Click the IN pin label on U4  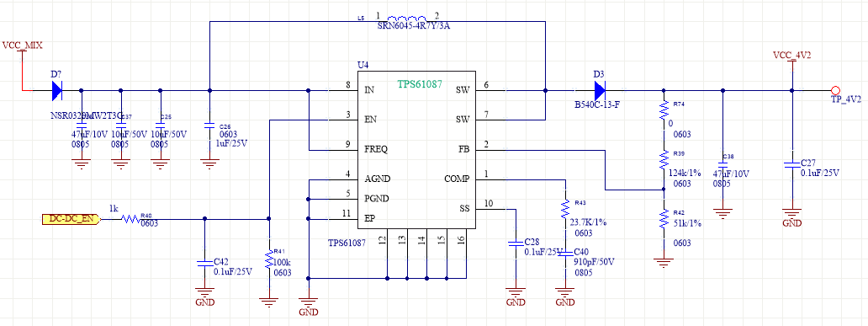pyautogui.click(x=369, y=90)
